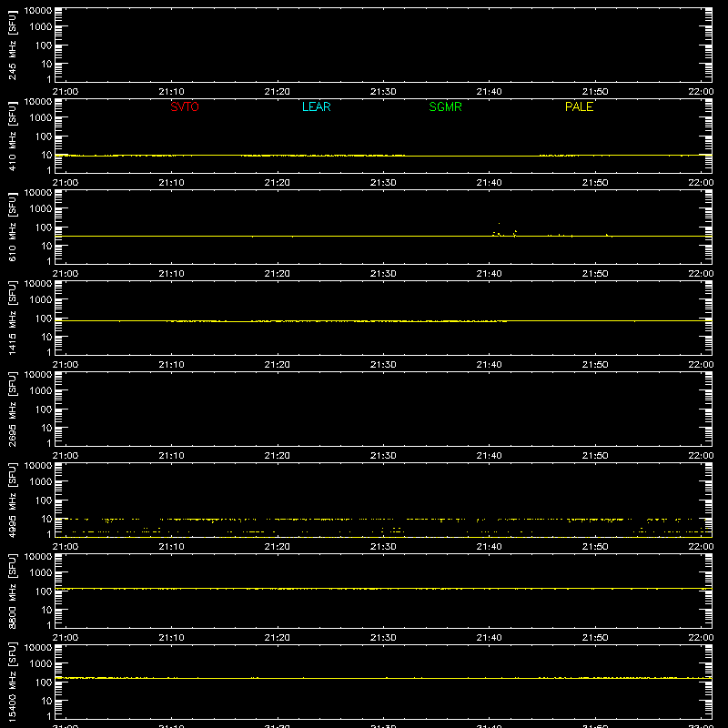Select the 1415 MHz [SFU] axis title
Viewport: 728px width, 728px height.
click(12, 318)
